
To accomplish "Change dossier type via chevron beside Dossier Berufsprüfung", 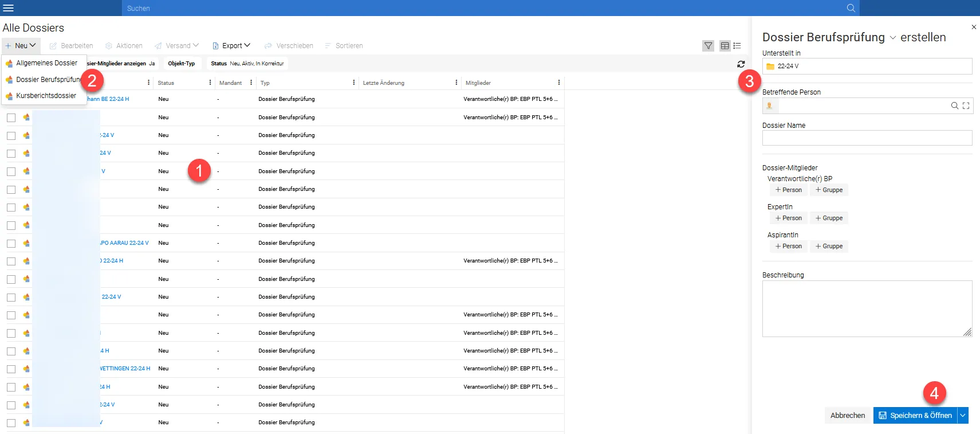I will click(x=892, y=38).
